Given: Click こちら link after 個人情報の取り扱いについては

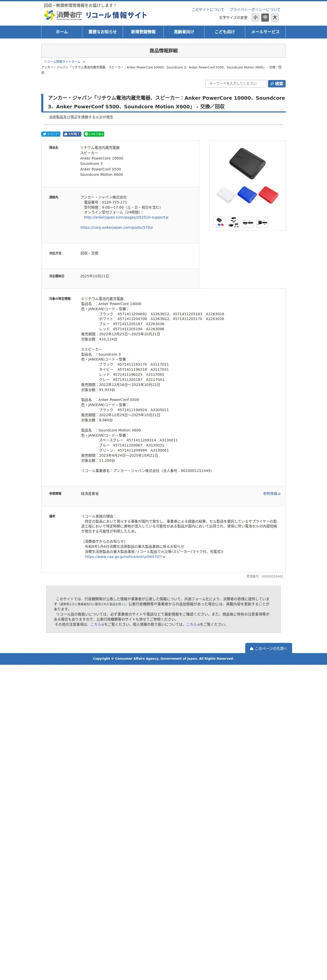Looking at the screenshot, I should point(192,624).
